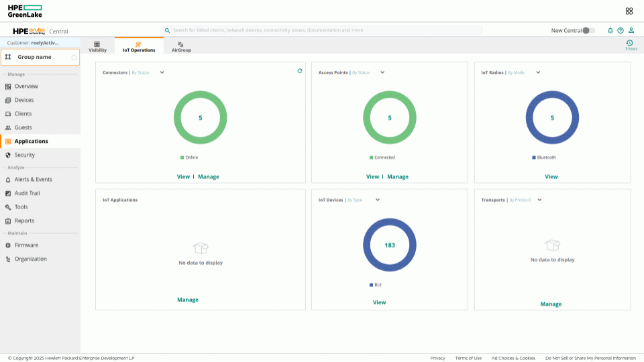Click Manage link in Connectors card

pyautogui.click(x=209, y=176)
